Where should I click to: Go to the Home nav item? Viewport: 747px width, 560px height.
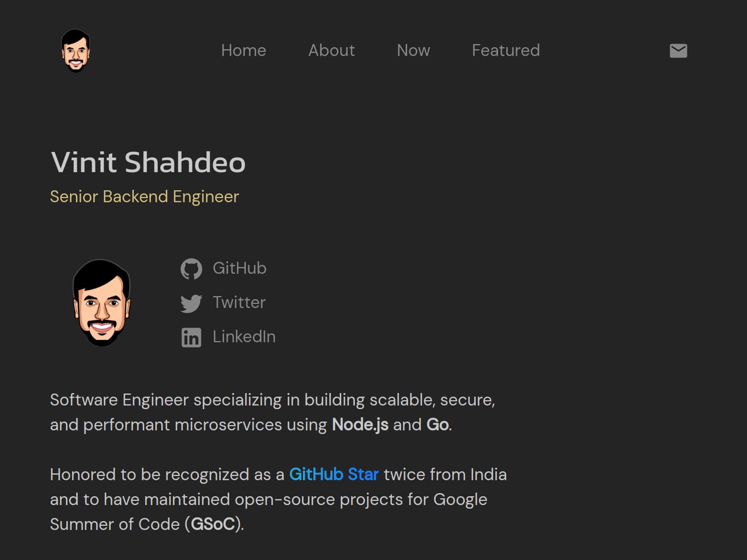pos(243,50)
